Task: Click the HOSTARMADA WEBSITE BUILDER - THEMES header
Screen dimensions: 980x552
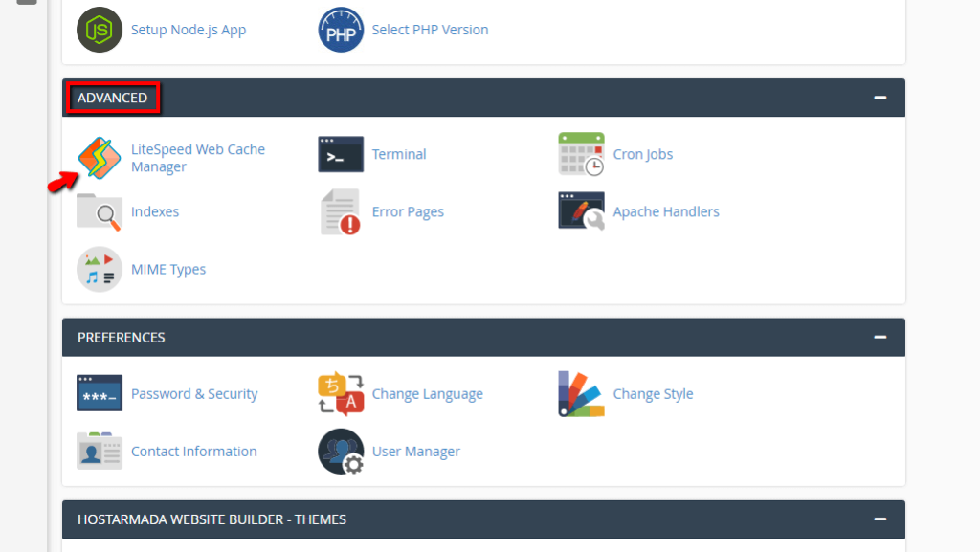Action: [212, 519]
